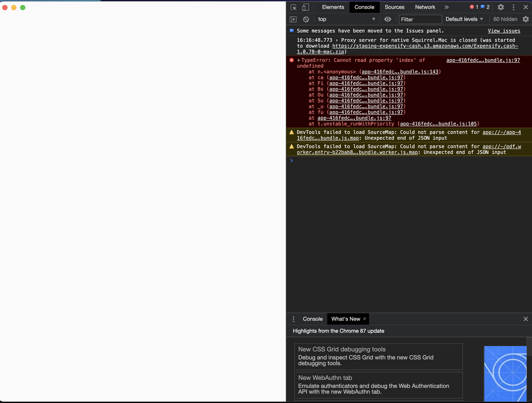Switch to the Network tab

tap(425, 7)
